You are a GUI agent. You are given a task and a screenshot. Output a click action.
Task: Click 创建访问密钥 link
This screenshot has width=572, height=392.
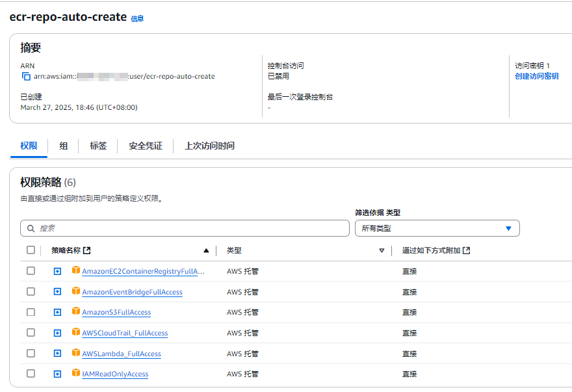click(x=537, y=76)
